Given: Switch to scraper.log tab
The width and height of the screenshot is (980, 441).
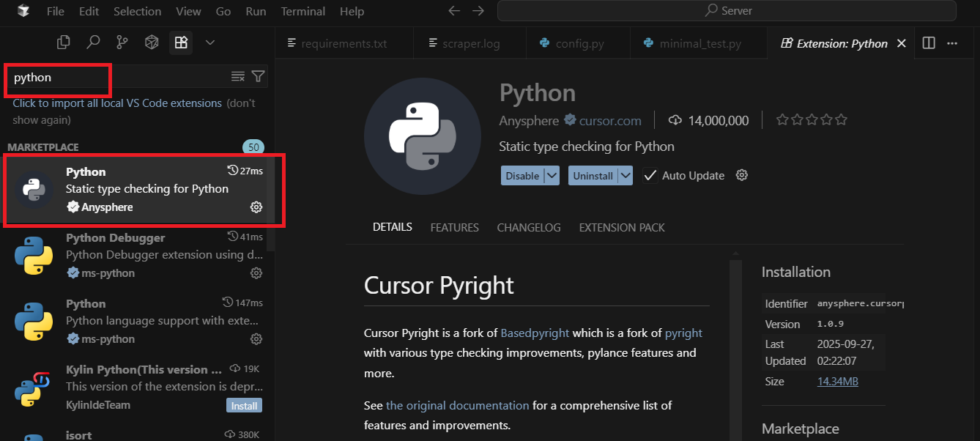Looking at the screenshot, I should (469, 43).
